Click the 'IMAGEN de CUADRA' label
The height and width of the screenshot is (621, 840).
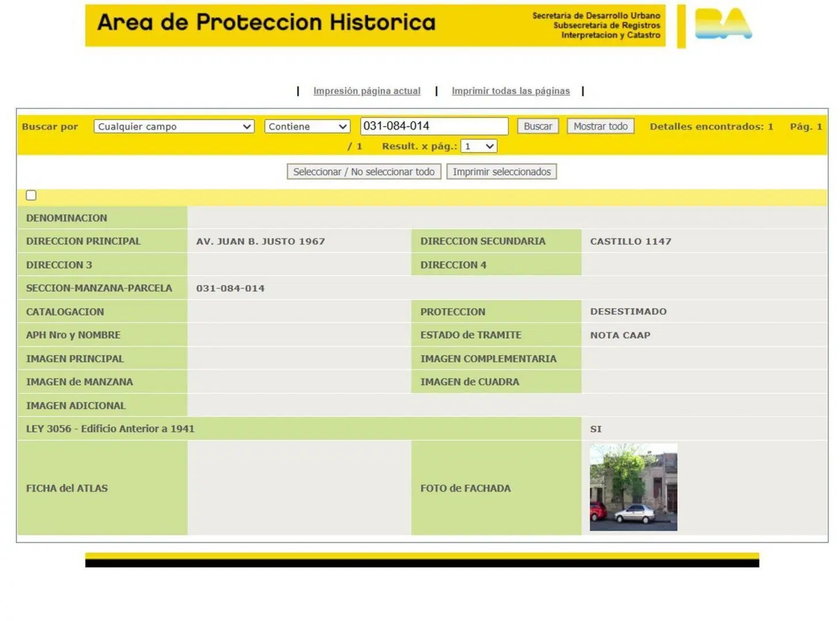[470, 382]
